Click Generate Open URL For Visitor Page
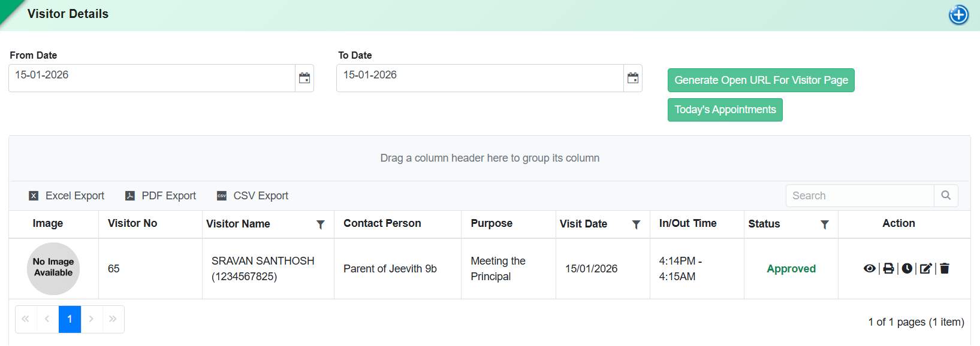 (x=761, y=80)
